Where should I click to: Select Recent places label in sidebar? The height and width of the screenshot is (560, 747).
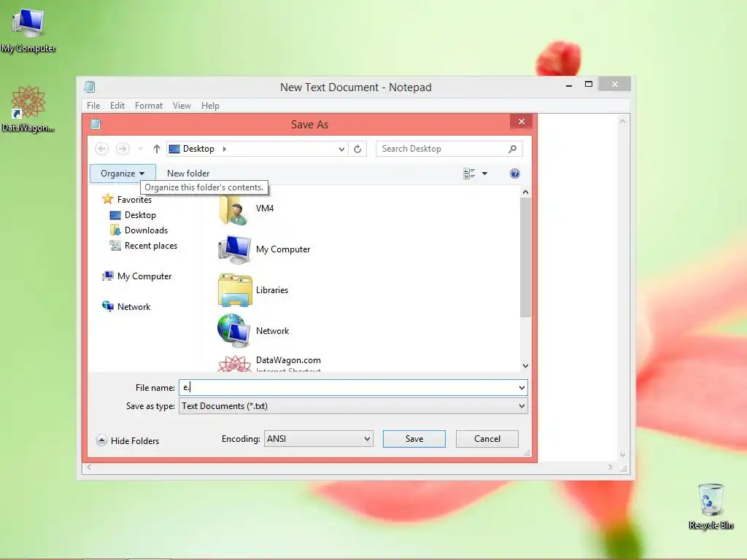point(151,246)
